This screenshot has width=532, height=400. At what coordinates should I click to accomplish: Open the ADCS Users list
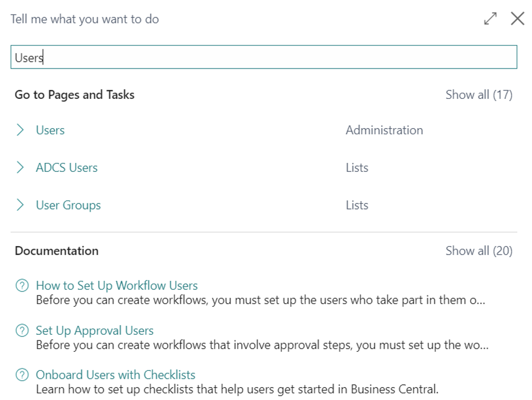pos(67,168)
